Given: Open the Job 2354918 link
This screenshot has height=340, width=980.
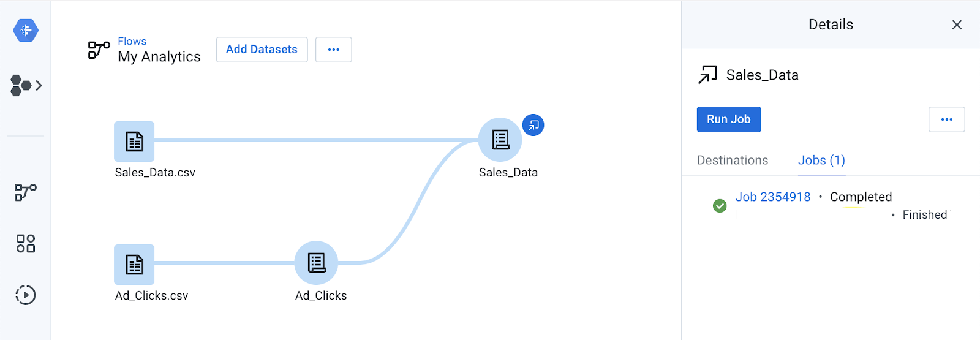Looking at the screenshot, I should click(x=773, y=197).
